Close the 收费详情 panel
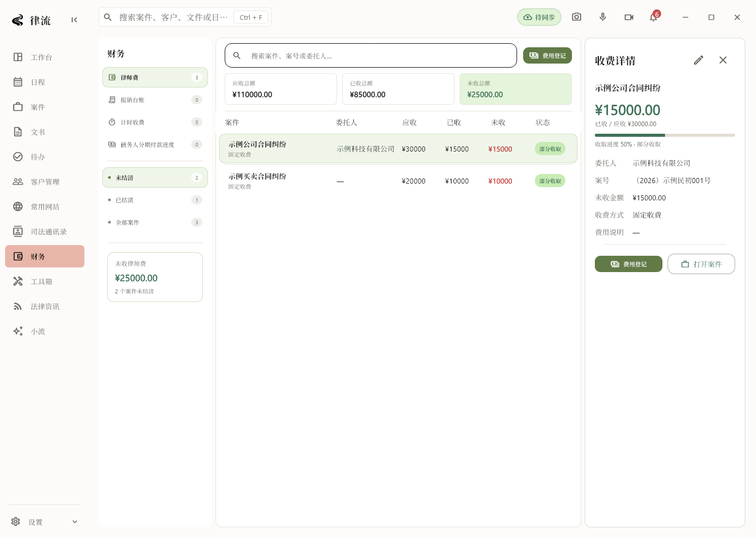Image resolution: width=756 pixels, height=538 pixels. (723, 60)
